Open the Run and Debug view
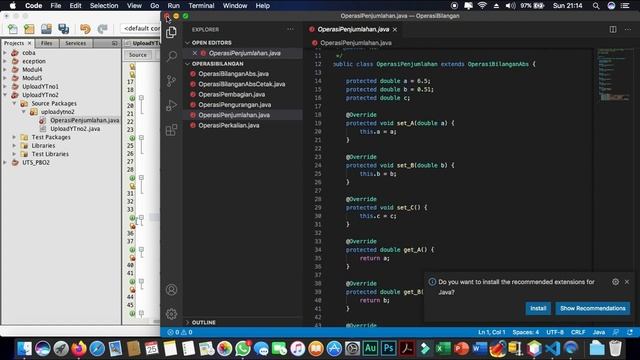Screen dimensions: 640x360 pos(171,105)
